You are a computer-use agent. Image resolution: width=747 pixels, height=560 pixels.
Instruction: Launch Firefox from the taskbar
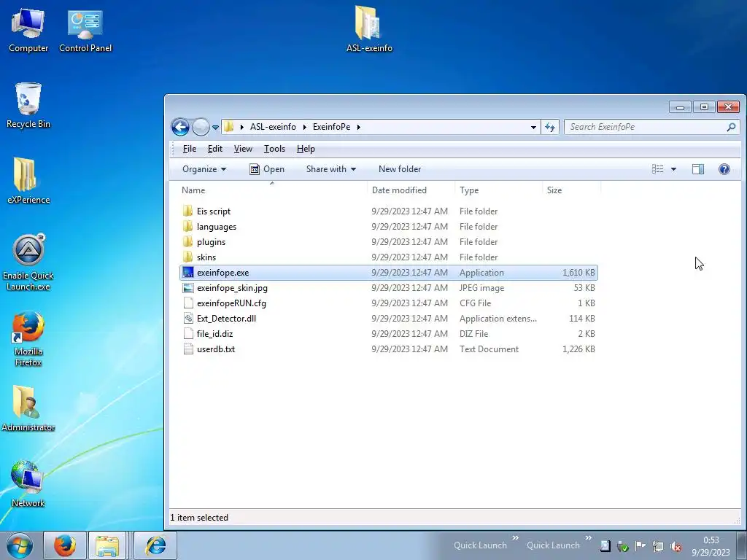coord(65,545)
